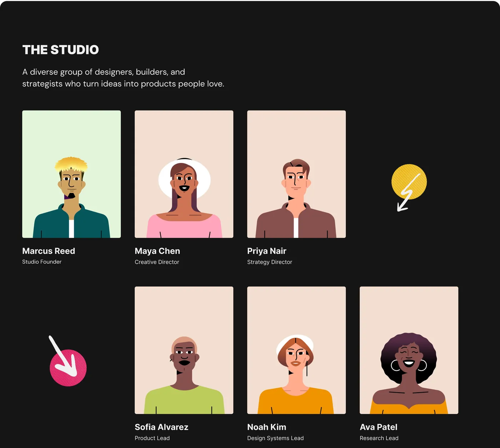Click the "Product Lead" role label
This screenshot has height=448, width=500.
coord(152,438)
